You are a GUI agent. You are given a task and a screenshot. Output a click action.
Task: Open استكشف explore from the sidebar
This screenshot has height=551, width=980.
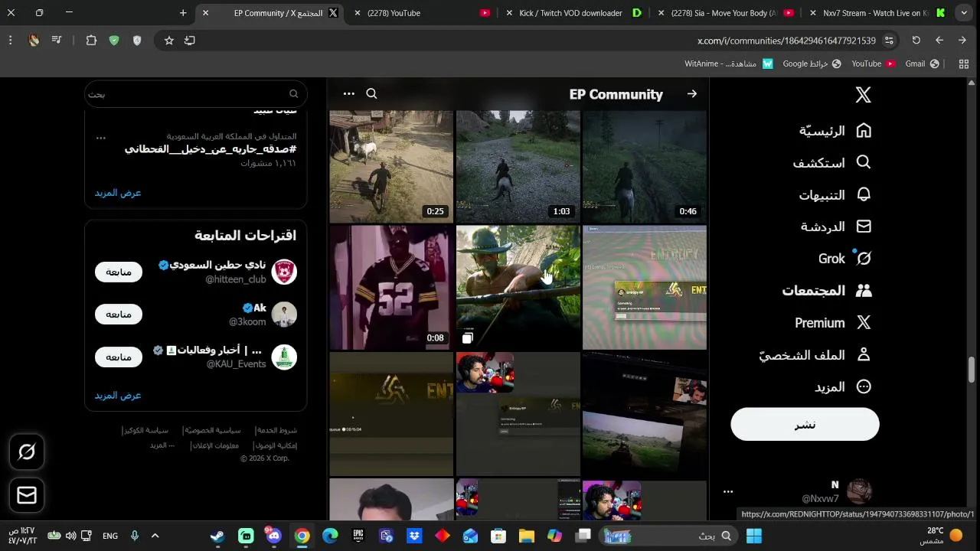point(831,162)
